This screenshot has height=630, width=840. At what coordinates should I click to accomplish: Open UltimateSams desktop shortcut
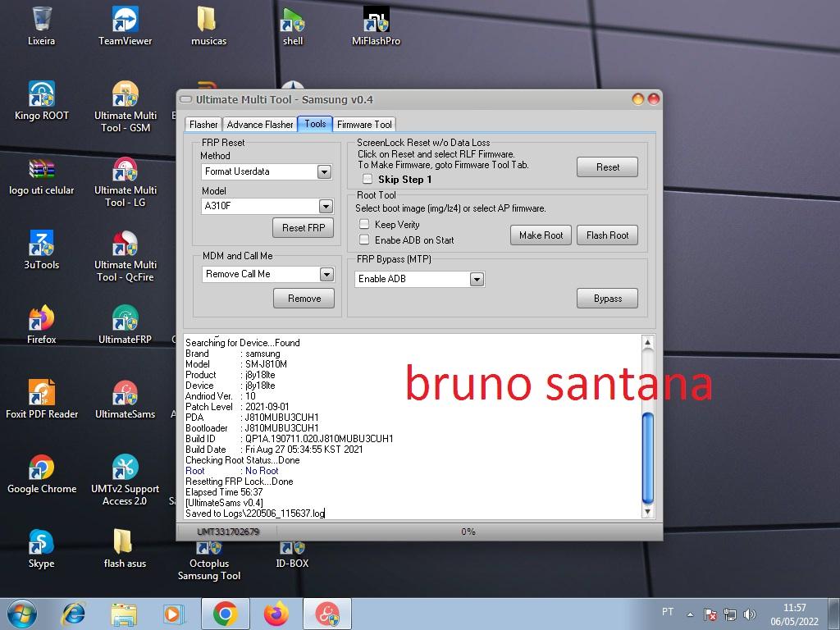coord(125,399)
